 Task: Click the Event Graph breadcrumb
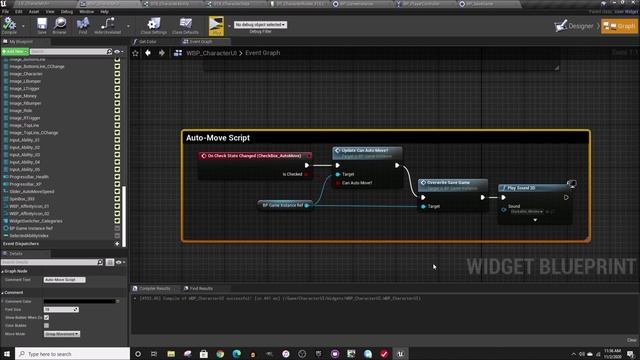pyautogui.click(x=262, y=53)
